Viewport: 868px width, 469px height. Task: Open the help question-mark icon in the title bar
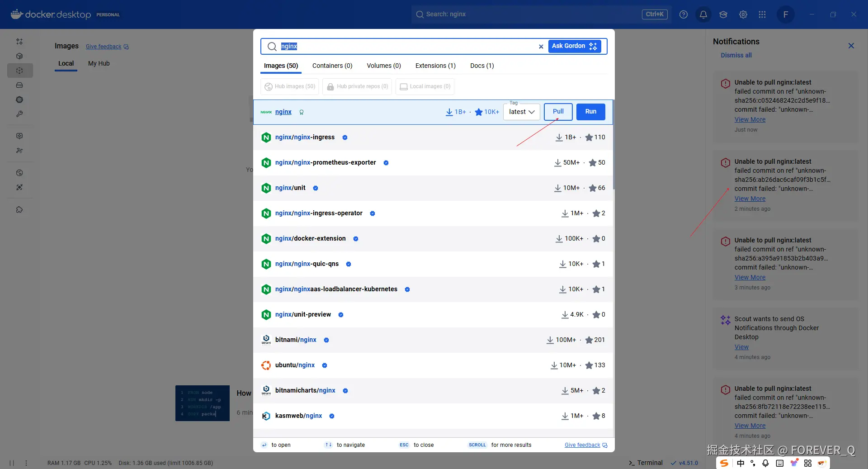click(x=684, y=14)
